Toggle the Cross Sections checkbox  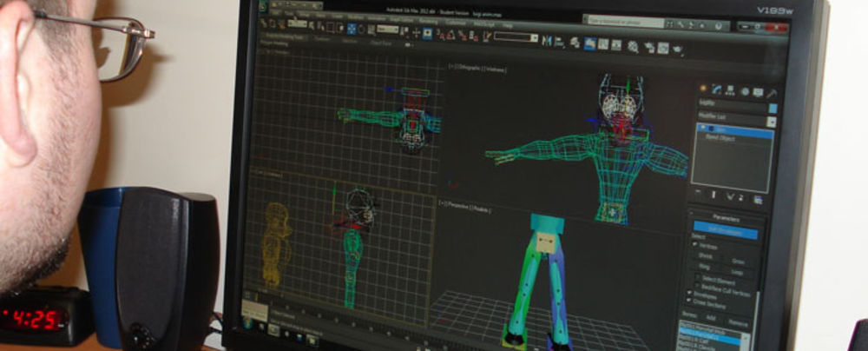coord(689,300)
